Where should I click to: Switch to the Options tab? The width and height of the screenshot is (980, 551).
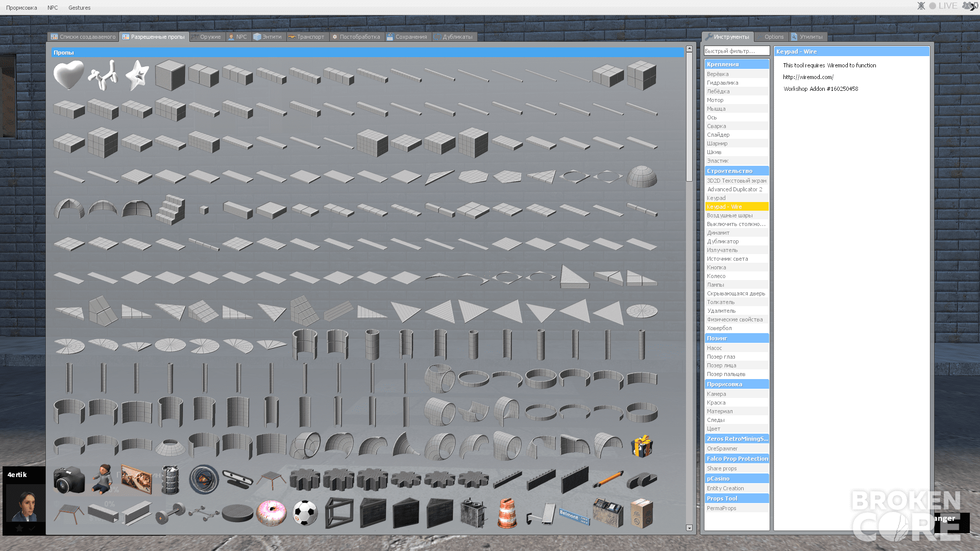tap(771, 37)
